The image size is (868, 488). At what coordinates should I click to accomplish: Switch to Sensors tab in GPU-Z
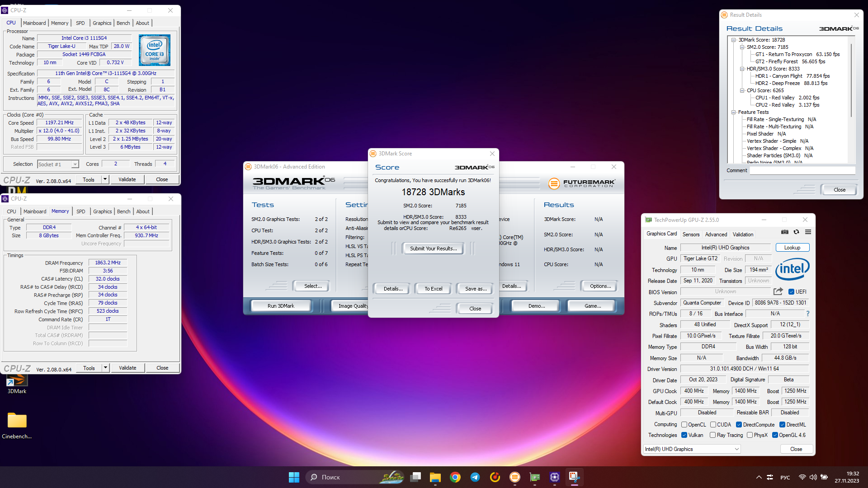click(691, 235)
